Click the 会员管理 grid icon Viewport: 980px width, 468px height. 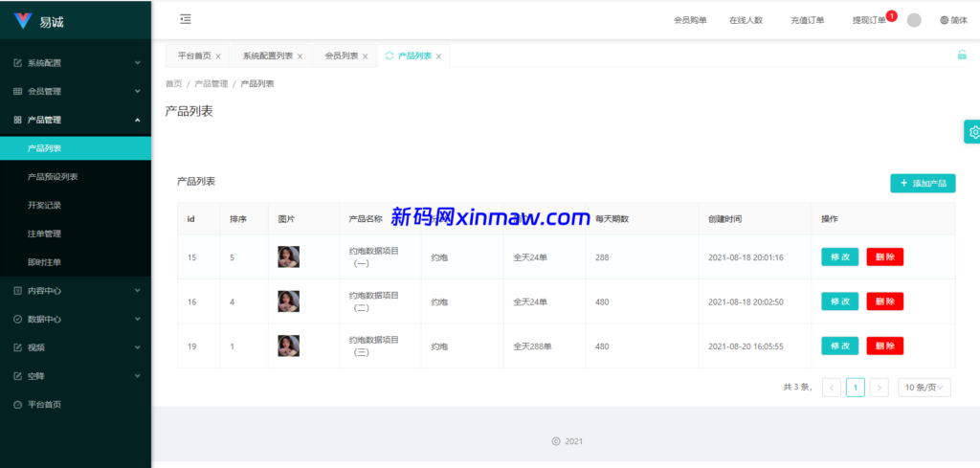tap(17, 91)
